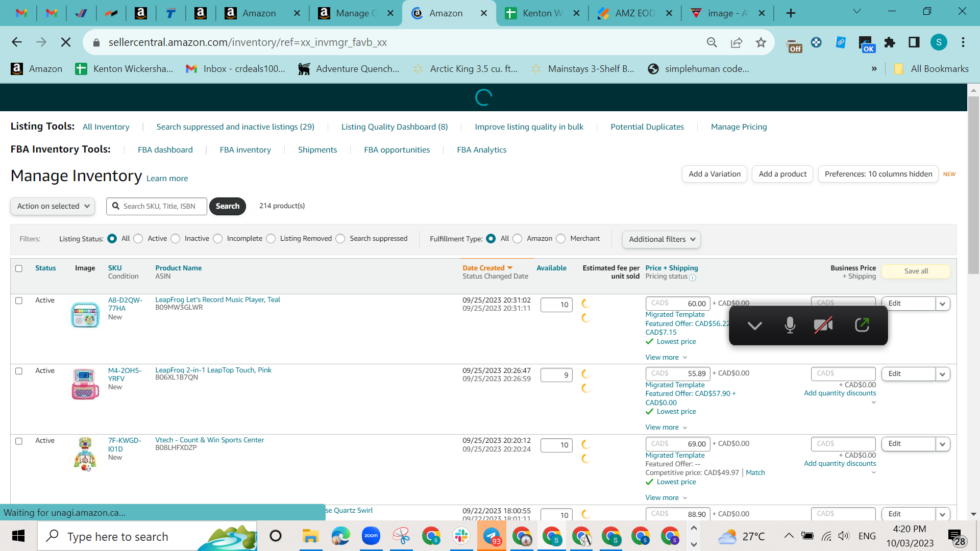Open the browser share icon

(737, 42)
